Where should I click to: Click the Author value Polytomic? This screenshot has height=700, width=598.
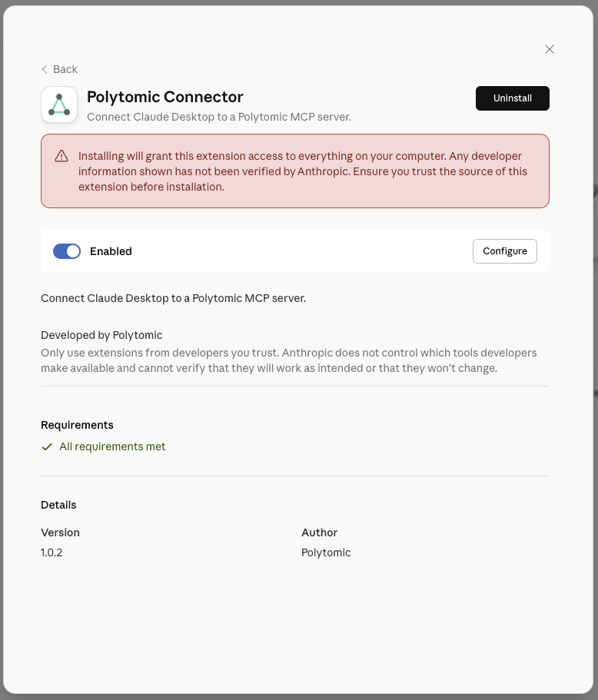326,552
